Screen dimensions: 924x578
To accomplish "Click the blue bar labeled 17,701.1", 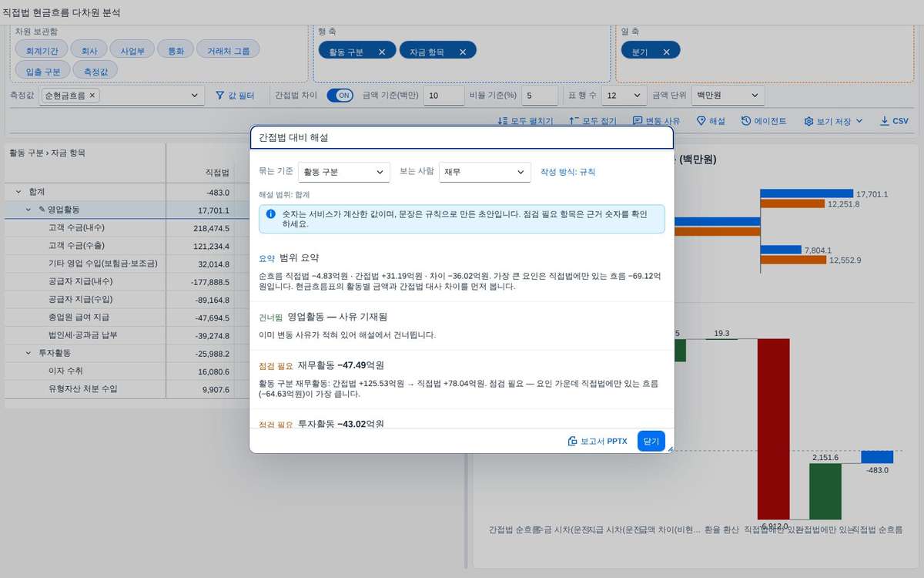I will [806, 193].
